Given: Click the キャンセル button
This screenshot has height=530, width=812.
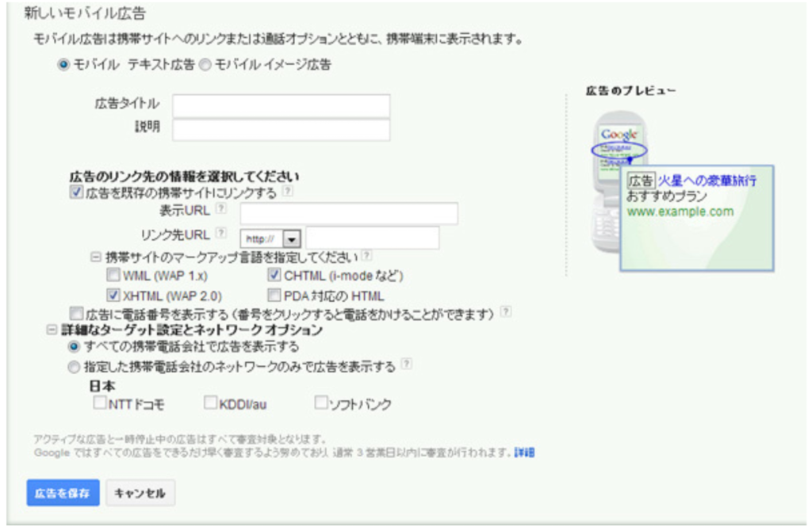Looking at the screenshot, I should [140, 493].
